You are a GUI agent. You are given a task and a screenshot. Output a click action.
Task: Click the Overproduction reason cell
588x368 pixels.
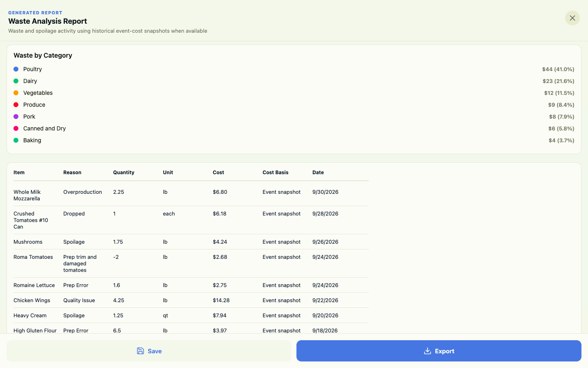click(x=82, y=192)
